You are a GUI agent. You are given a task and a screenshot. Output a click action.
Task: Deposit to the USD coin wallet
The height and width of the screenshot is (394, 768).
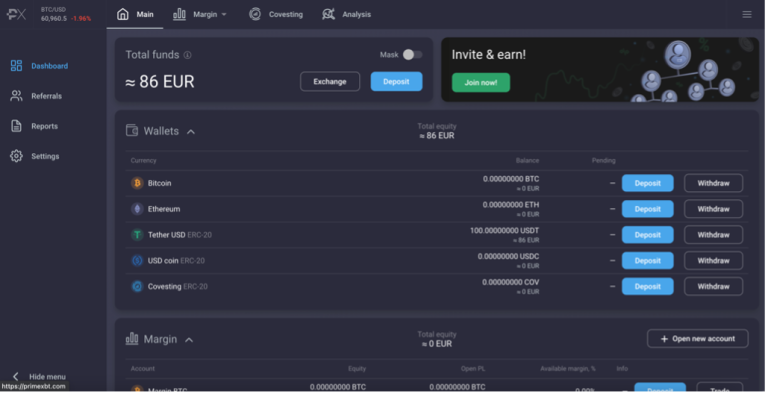point(649,261)
